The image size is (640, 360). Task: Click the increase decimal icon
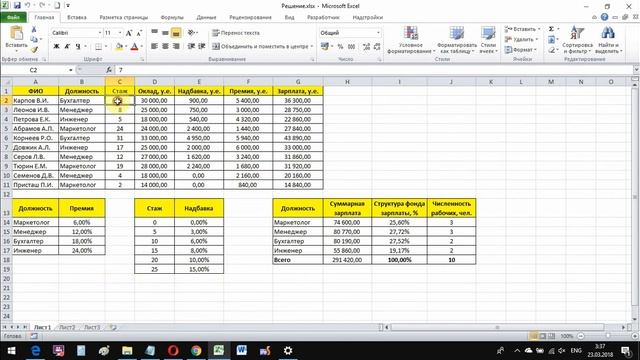(366, 47)
